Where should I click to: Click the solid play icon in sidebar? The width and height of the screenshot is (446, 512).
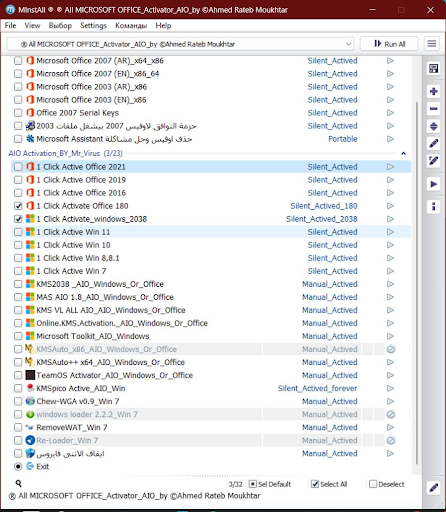433,184
